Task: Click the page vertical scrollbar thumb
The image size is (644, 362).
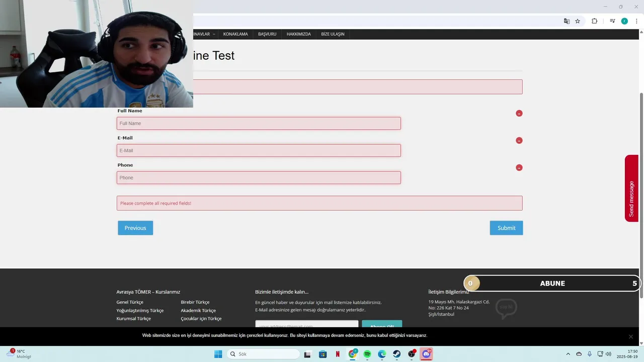Action: pyautogui.click(x=641, y=196)
